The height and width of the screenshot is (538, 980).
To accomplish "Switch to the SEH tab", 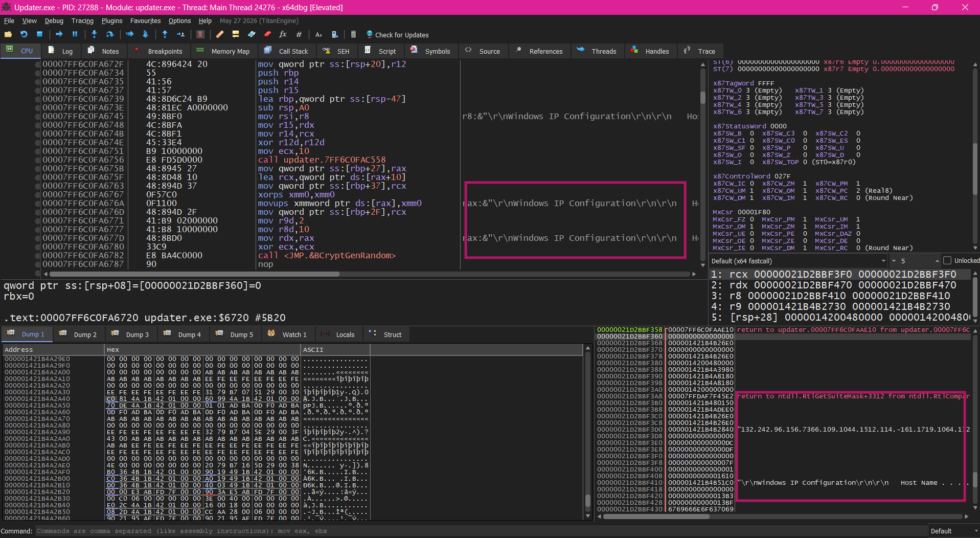I will [x=336, y=51].
